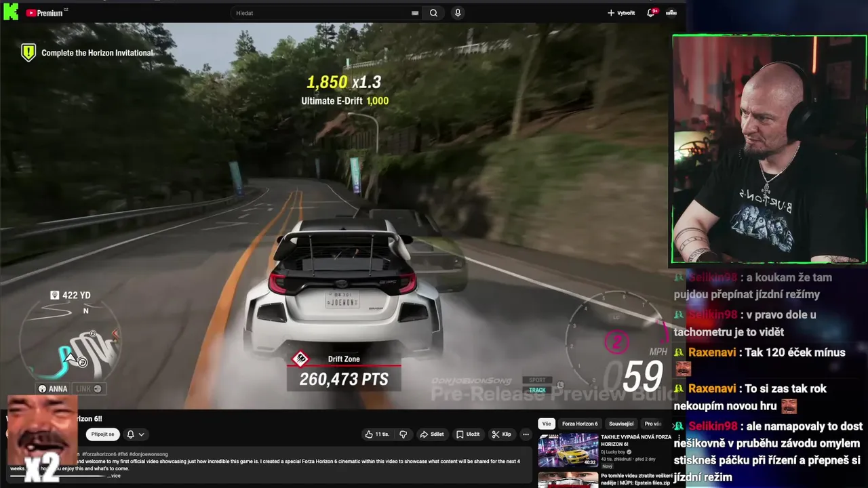
Task: Select the Vše filter chip
Action: point(547,424)
